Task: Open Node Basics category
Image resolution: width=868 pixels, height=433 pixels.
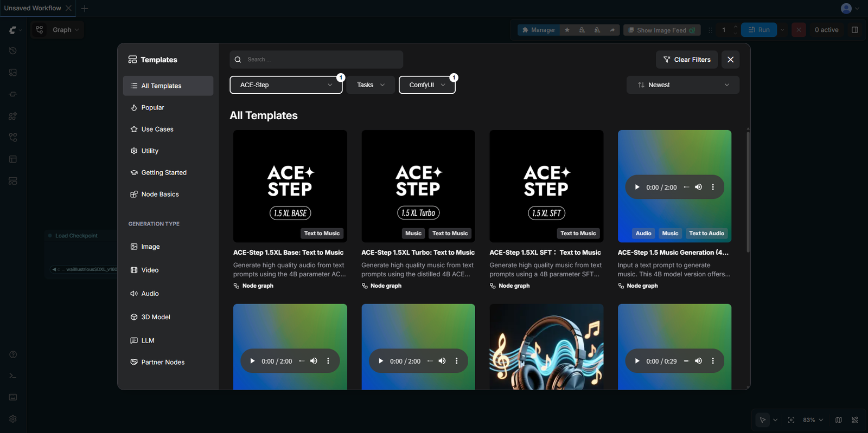Action: coord(168,194)
